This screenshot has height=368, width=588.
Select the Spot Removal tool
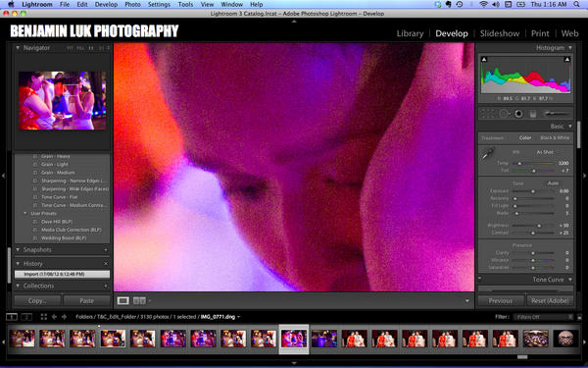click(x=504, y=114)
